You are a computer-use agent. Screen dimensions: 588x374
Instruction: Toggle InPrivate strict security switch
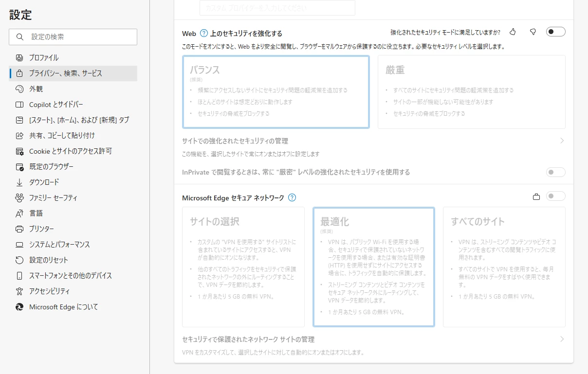(556, 172)
